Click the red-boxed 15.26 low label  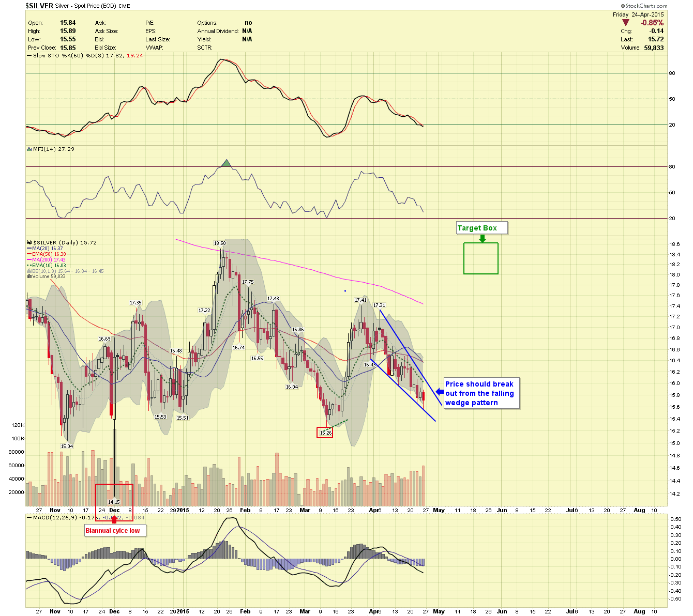[x=325, y=433]
